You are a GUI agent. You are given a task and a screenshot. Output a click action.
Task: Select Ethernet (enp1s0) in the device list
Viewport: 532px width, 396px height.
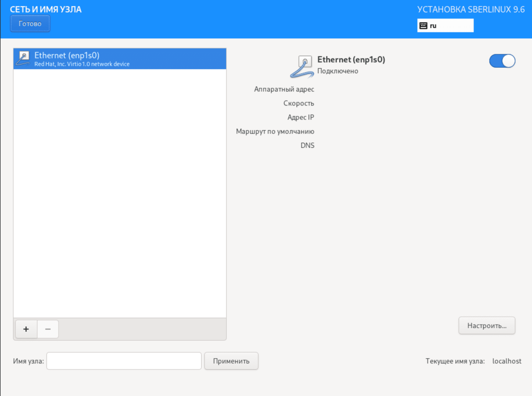point(120,59)
